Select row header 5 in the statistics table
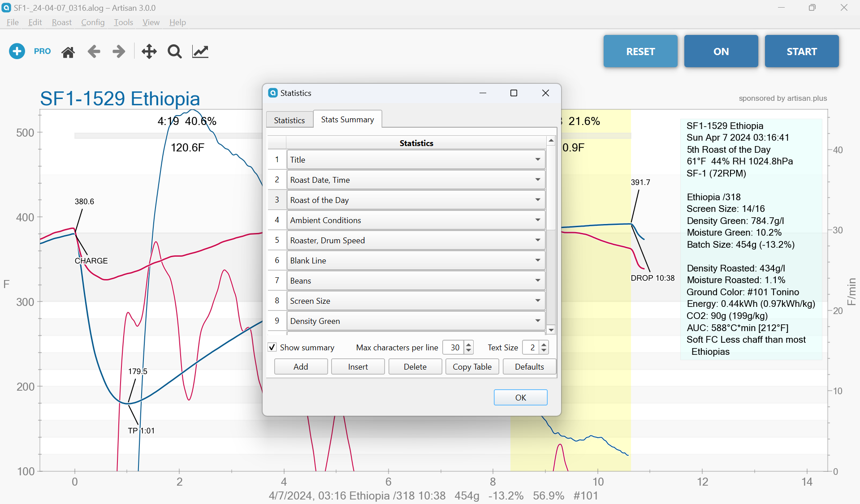 (277, 240)
